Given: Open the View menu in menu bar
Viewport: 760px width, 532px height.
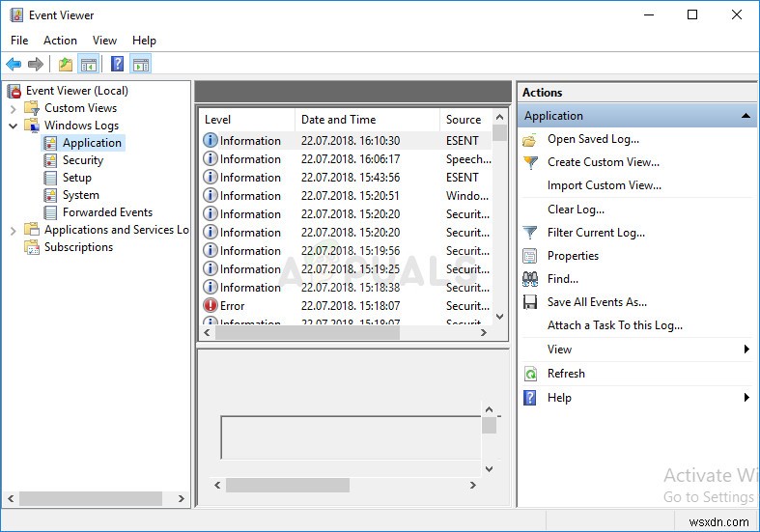Looking at the screenshot, I should [x=104, y=41].
